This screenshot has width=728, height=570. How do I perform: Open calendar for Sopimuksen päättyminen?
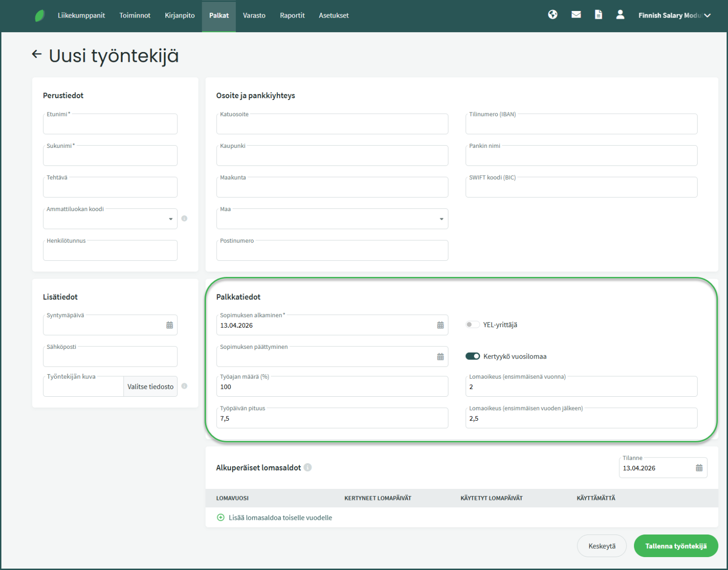pos(440,357)
